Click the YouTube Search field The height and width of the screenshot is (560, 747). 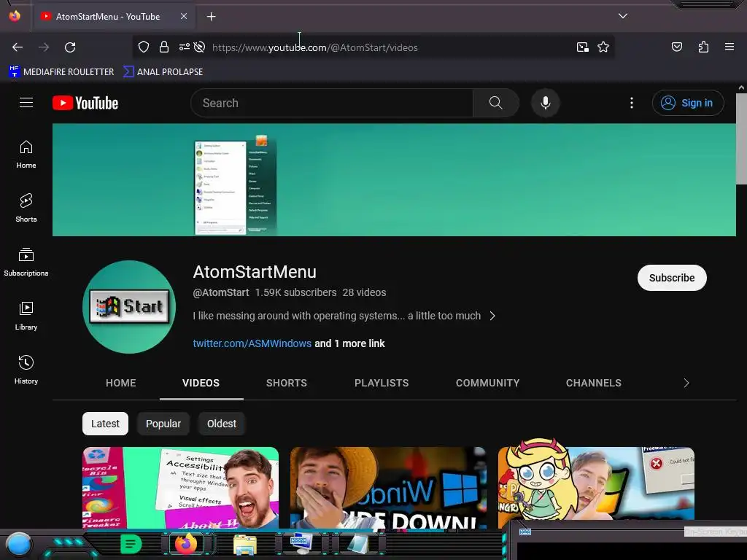click(332, 103)
